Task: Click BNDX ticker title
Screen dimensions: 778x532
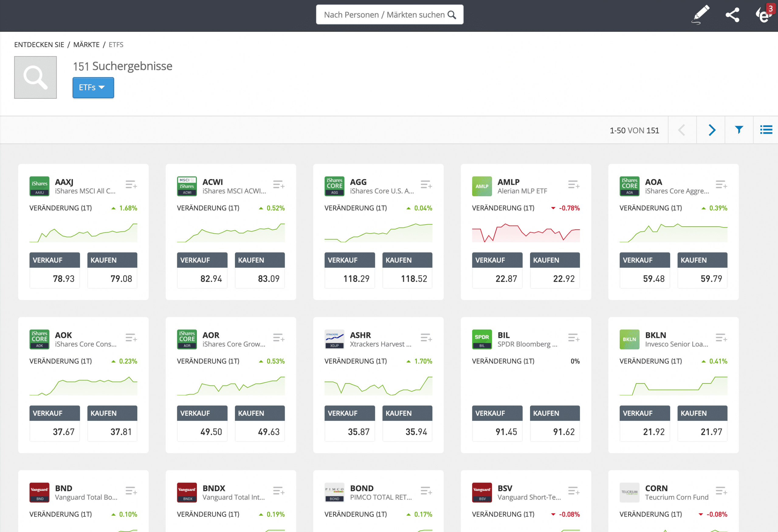Action: 214,489
